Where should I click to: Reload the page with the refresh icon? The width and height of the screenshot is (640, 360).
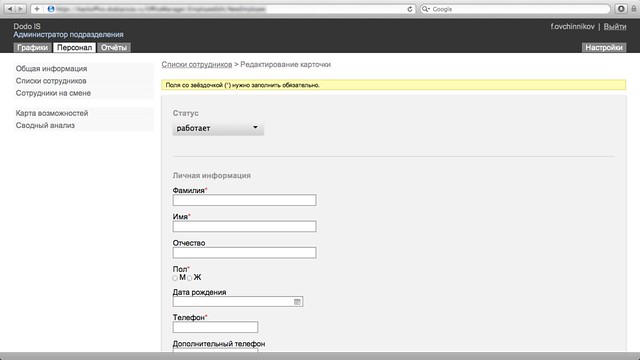[410, 9]
